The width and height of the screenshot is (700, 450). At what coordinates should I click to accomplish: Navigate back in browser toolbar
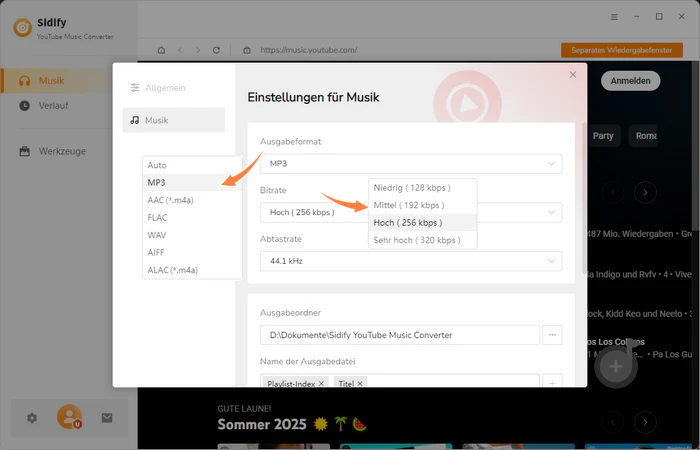180,50
